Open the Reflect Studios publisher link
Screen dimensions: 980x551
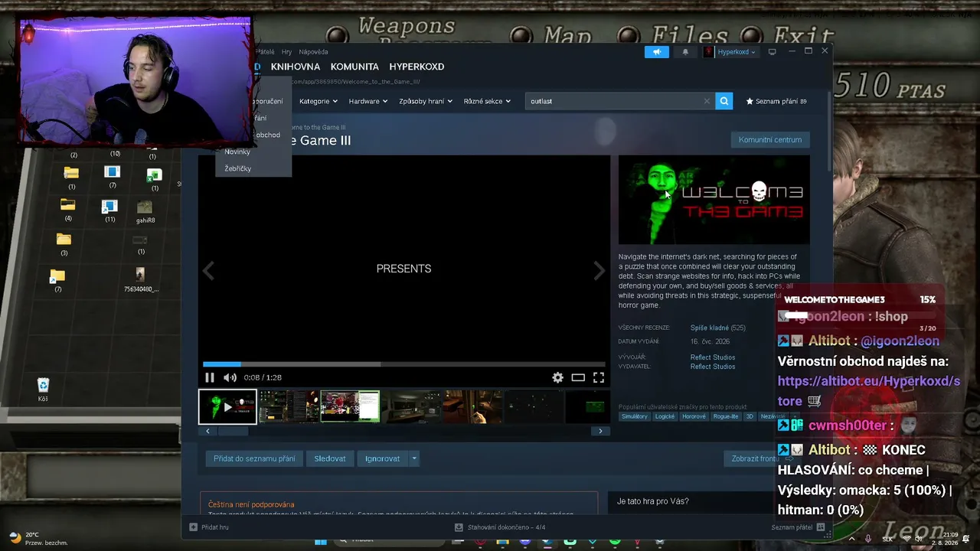pos(713,367)
